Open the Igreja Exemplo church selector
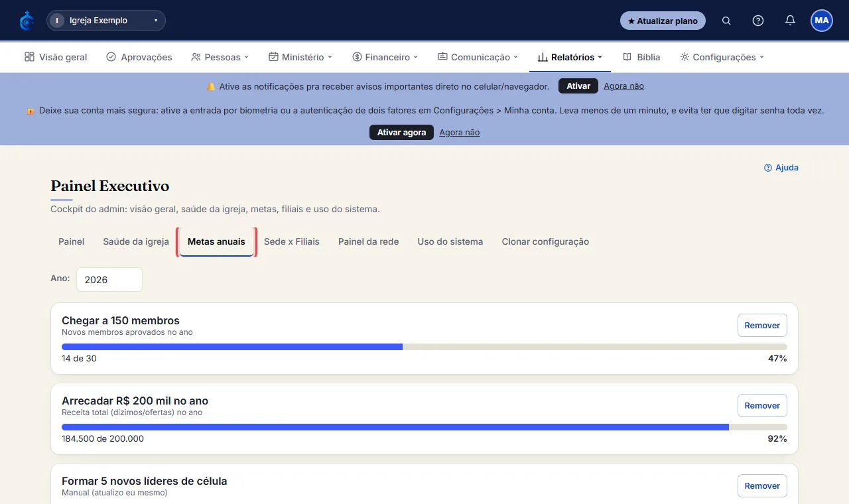 coord(106,21)
